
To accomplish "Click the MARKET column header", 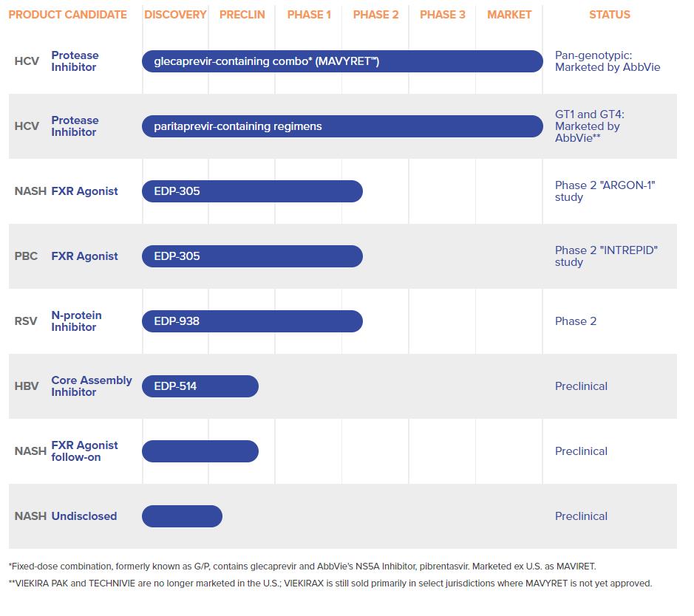I will click(x=509, y=15).
